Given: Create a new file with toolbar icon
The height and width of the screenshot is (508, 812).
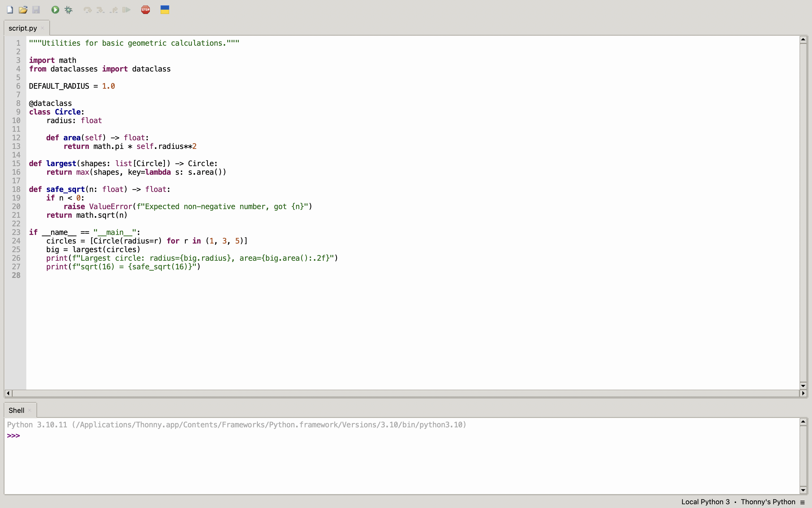Looking at the screenshot, I should click(10, 10).
